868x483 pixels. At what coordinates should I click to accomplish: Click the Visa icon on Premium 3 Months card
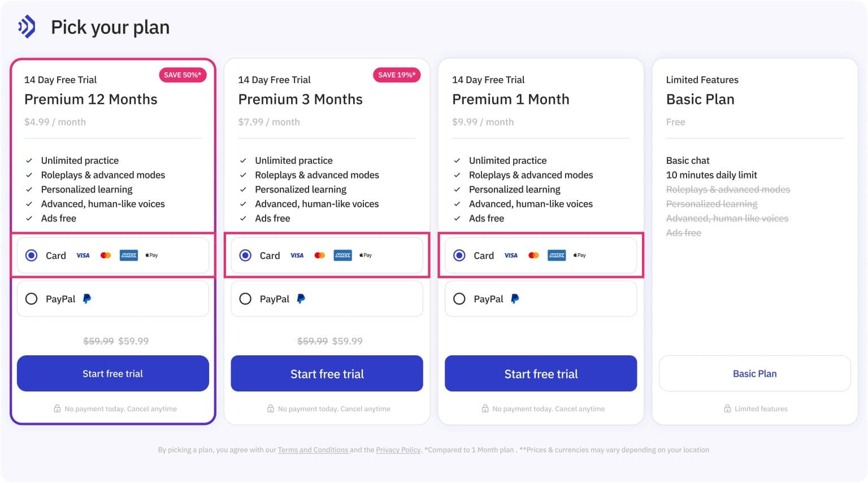297,255
